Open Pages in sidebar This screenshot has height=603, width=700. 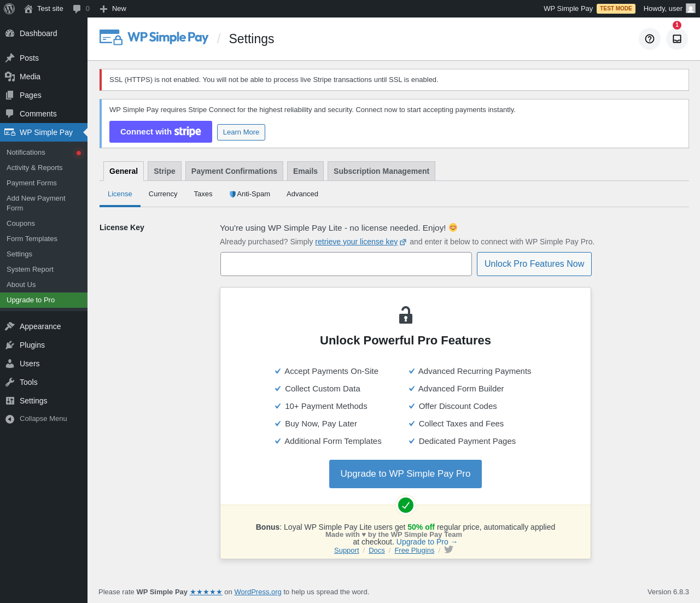(44, 95)
